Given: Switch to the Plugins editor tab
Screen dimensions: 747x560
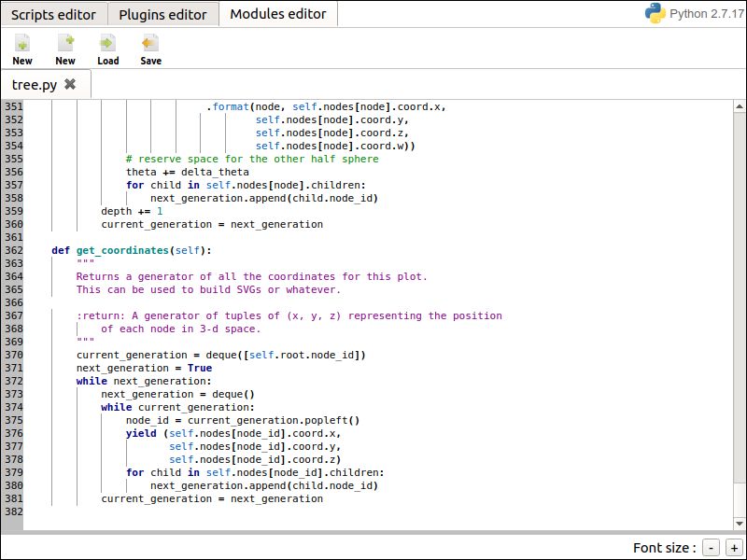Looking at the screenshot, I should tap(162, 14).
